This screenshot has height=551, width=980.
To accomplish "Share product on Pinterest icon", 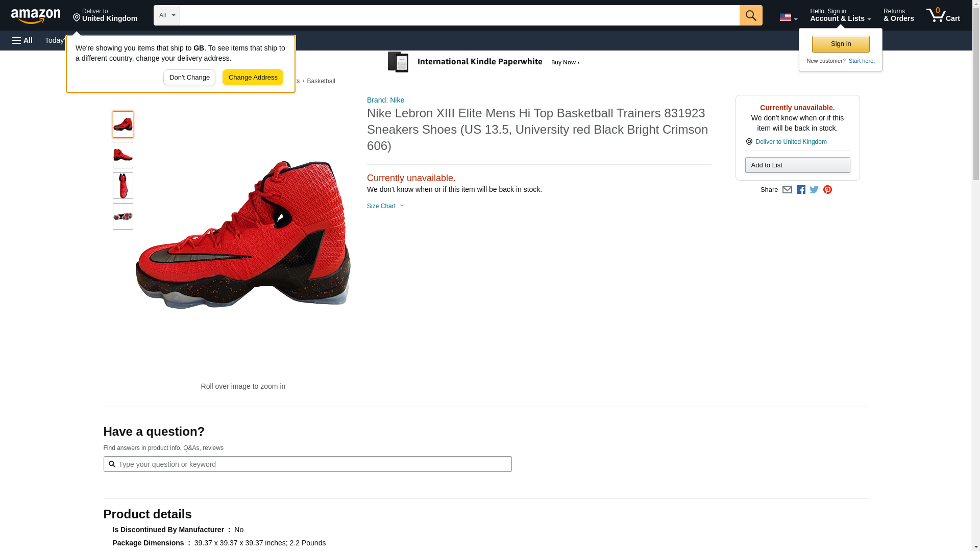I will 827,190.
